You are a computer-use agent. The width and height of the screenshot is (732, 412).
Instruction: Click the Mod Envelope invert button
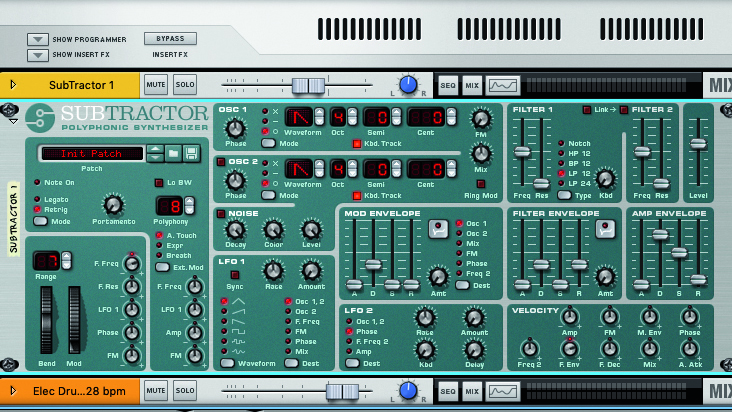pyautogui.click(x=438, y=229)
